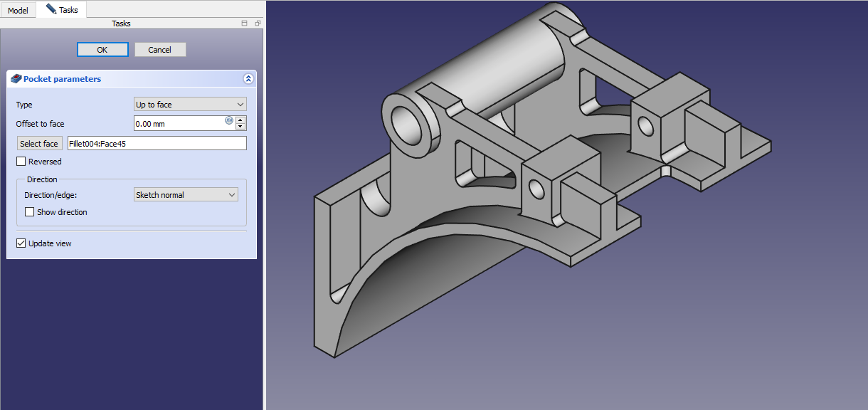This screenshot has width=868, height=410.
Task: Click the Fillet004:Face45 face field
Action: 157,144
